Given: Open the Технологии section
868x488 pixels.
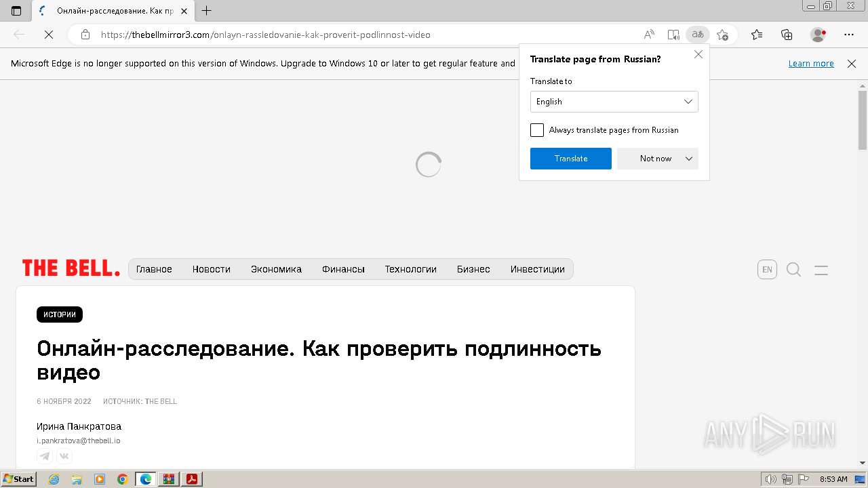Looking at the screenshot, I should 411,269.
